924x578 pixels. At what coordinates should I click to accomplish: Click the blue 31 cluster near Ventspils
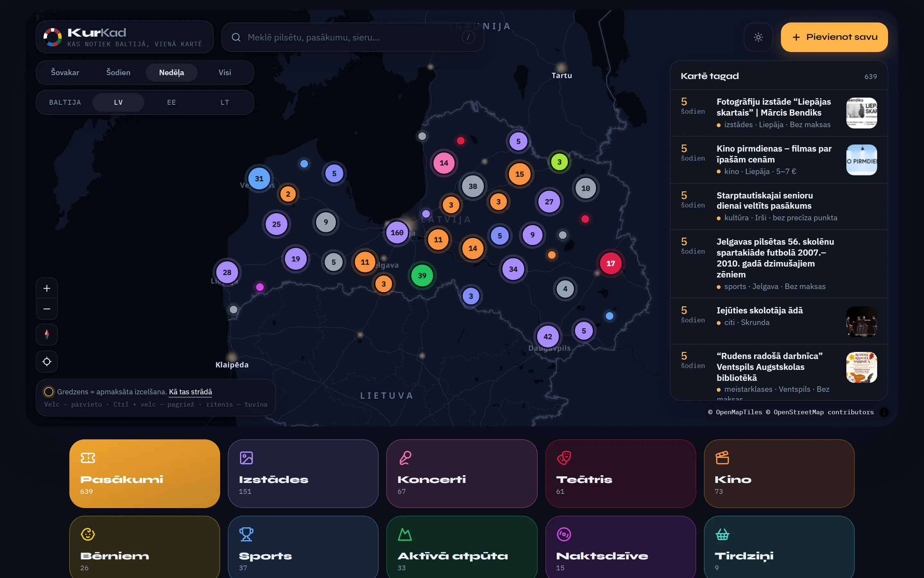259,179
